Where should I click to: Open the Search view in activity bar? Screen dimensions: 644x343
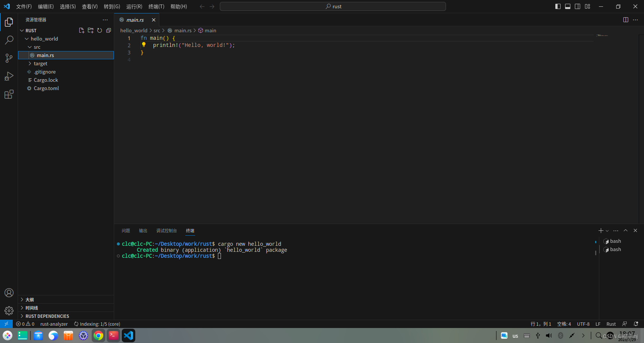point(9,40)
